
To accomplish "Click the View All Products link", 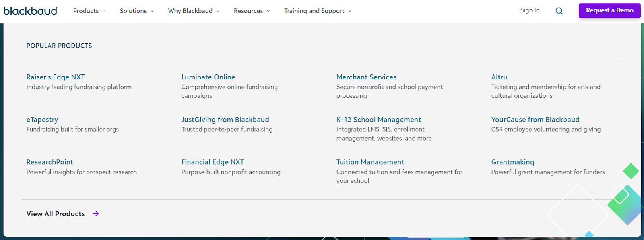I will (x=56, y=214).
